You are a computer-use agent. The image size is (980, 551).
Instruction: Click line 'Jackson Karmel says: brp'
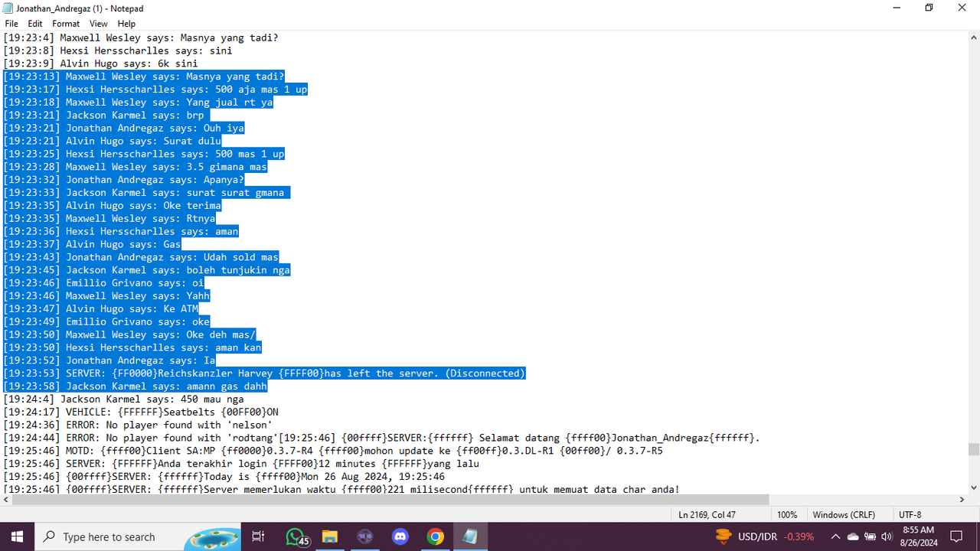pyautogui.click(x=106, y=116)
